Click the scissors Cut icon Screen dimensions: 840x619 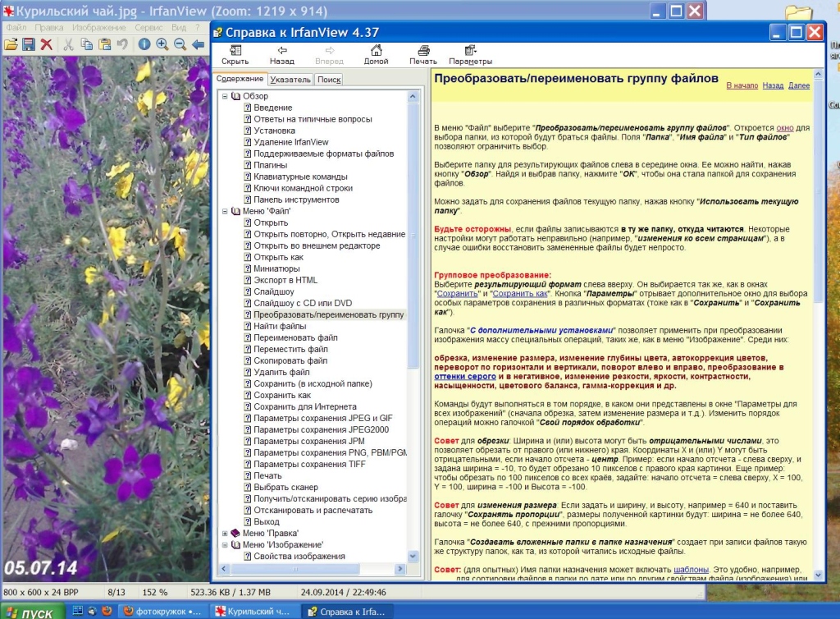tap(68, 44)
